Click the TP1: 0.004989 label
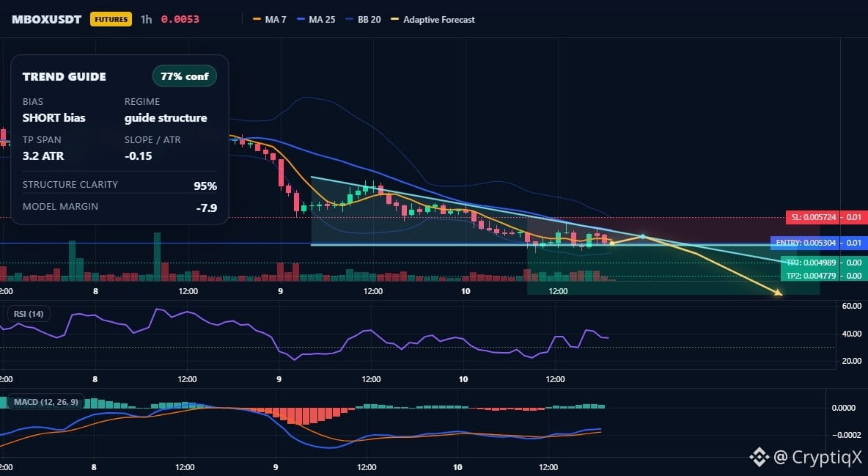The width and height of the screenshot is (868, 476). [x=812, y=263]
